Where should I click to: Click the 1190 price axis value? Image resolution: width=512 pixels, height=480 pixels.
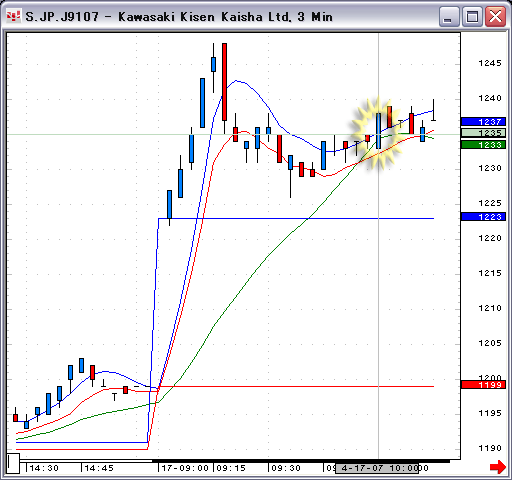point(490,448)
